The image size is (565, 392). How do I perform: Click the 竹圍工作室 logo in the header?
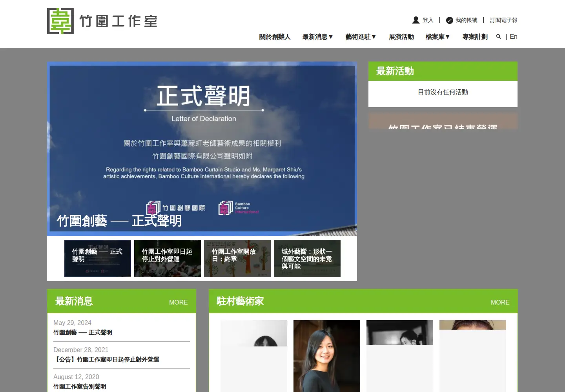click(x=102, y=21)
